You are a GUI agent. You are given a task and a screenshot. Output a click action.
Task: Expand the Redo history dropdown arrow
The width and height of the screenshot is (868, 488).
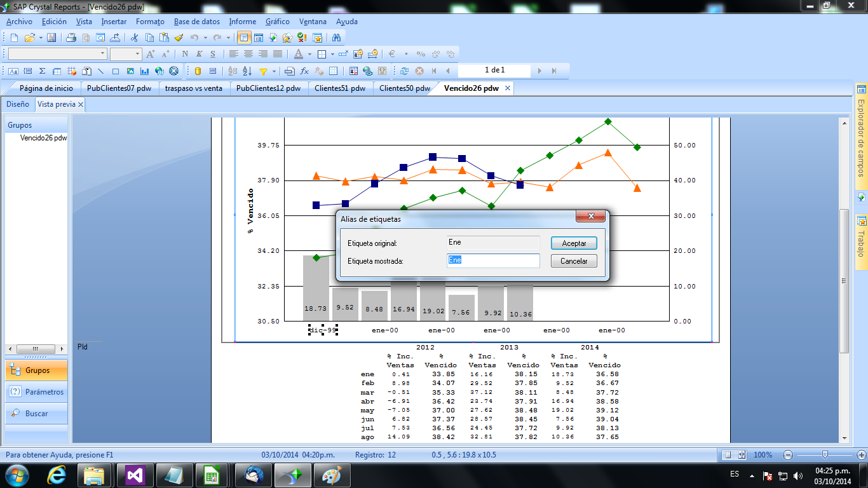228,37
